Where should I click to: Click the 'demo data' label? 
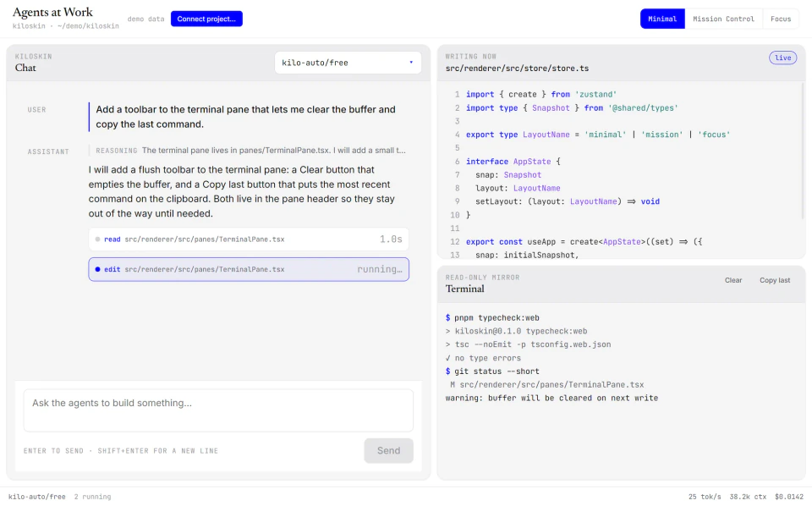point(145,19)
